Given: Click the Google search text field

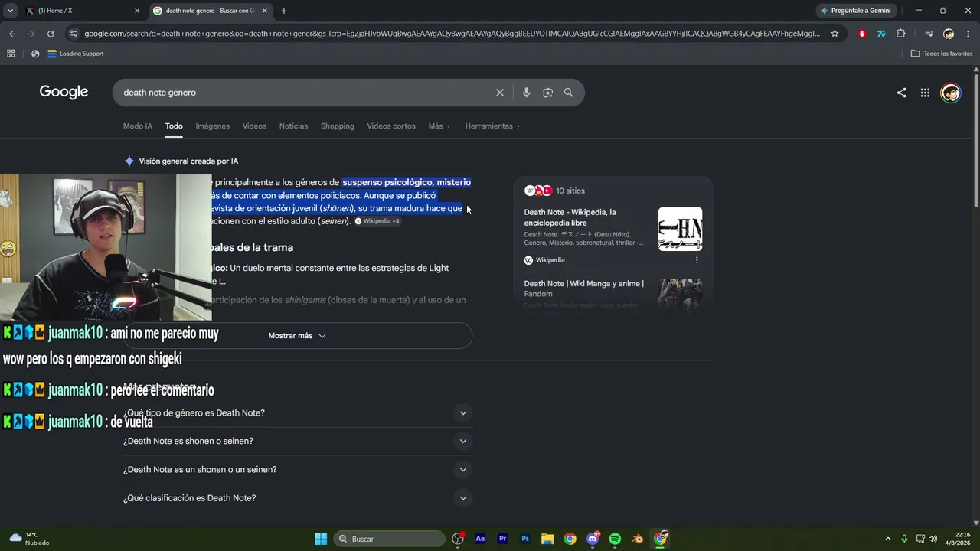Looking at the screenshot, I should tap(306, 93).
